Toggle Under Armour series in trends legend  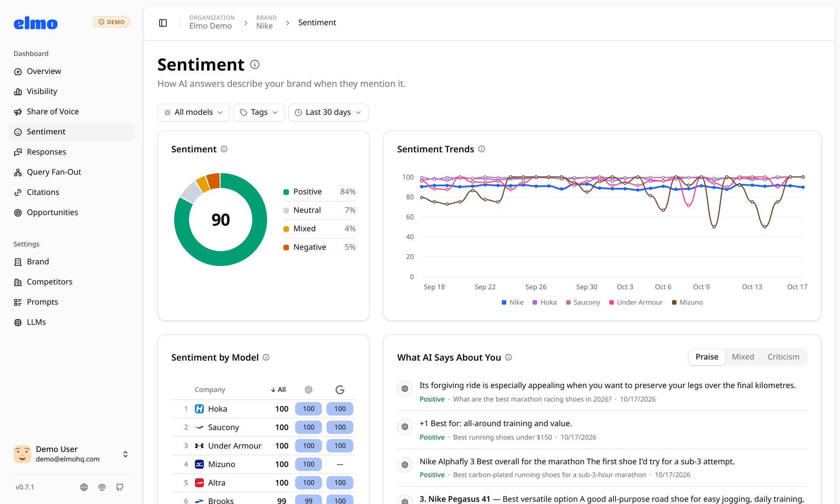636,302
